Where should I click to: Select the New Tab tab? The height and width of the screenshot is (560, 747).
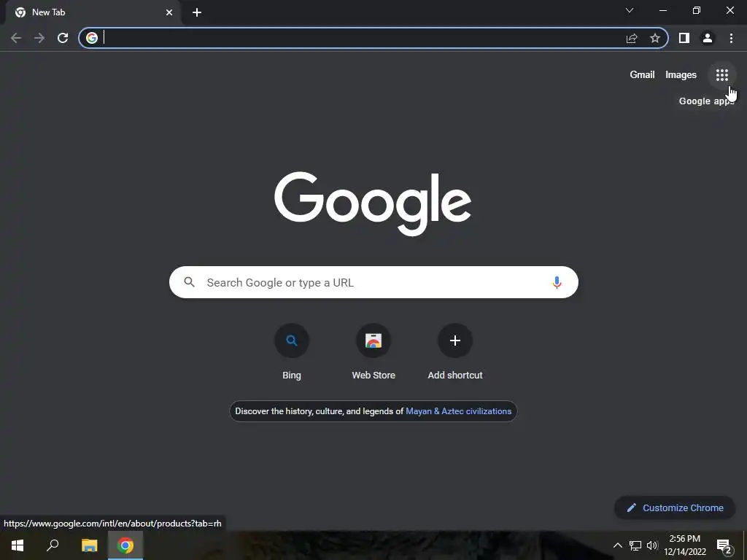(x=93, y=12)
